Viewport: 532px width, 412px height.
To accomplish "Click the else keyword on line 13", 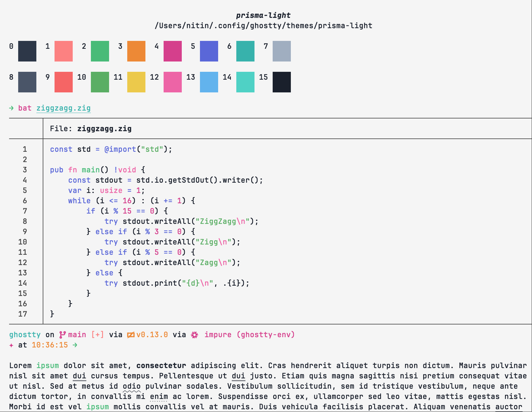I will coord(105,273).
